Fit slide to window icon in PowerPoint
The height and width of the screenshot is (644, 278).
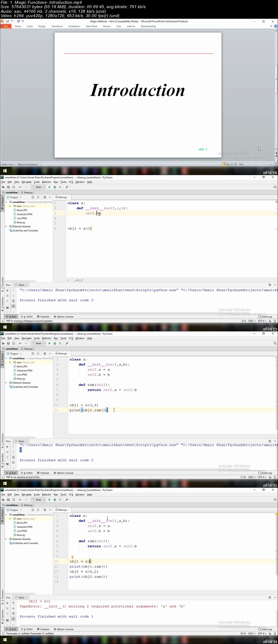[x=275, y=164]
